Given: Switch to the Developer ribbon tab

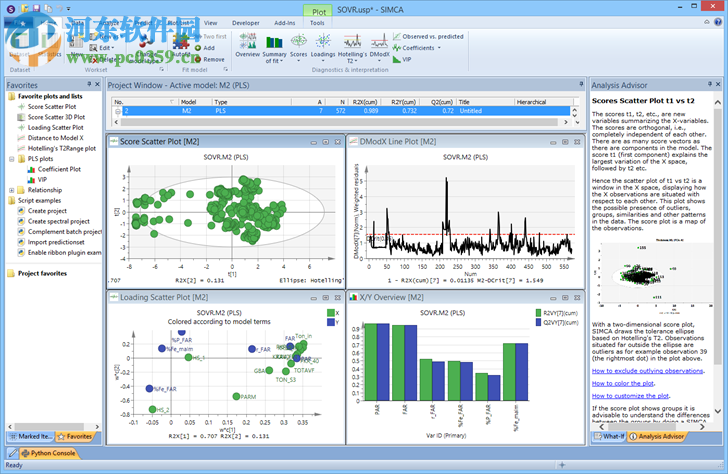Looking at the screenshot, I should point(245,21).
